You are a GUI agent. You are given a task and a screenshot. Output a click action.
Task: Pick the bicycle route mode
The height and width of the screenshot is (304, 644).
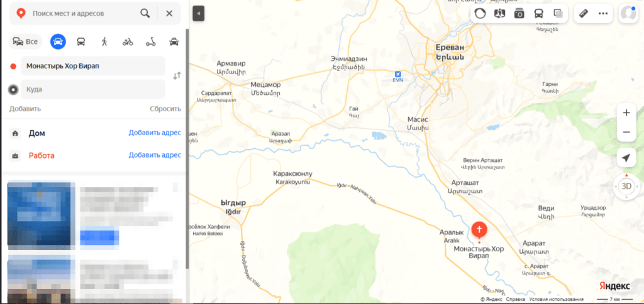coord(128,41)
